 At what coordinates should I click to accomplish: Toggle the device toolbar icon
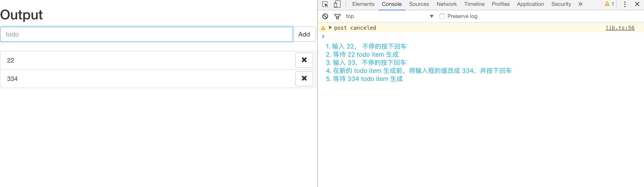[x=337, y=4]
